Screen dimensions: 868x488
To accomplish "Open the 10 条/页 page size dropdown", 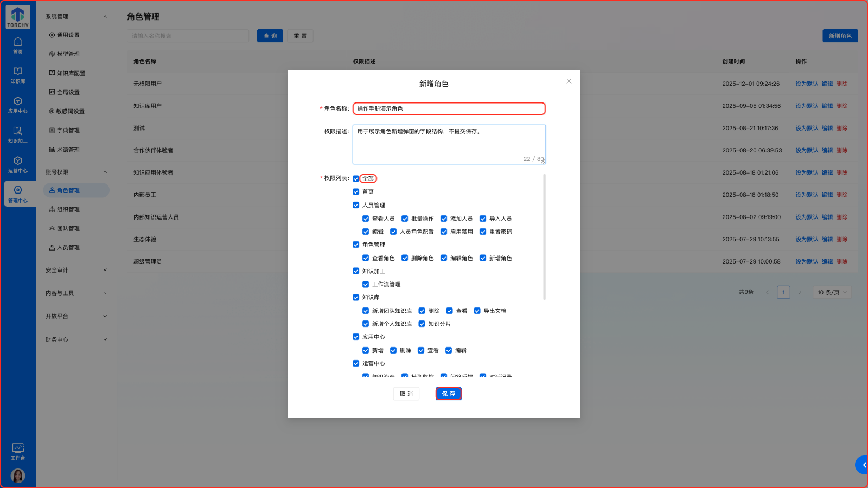I will [x=831, y=292].
